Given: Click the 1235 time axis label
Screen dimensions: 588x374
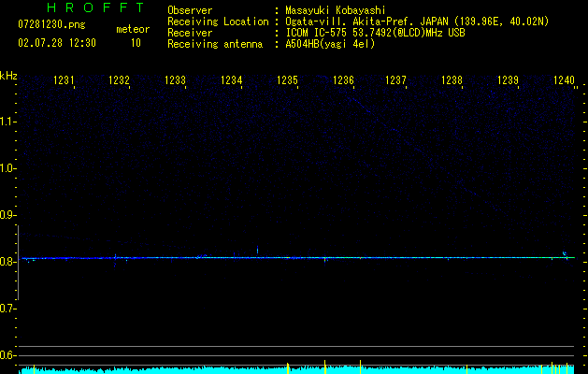Looking at the screenshot, I should coord(287,79).
